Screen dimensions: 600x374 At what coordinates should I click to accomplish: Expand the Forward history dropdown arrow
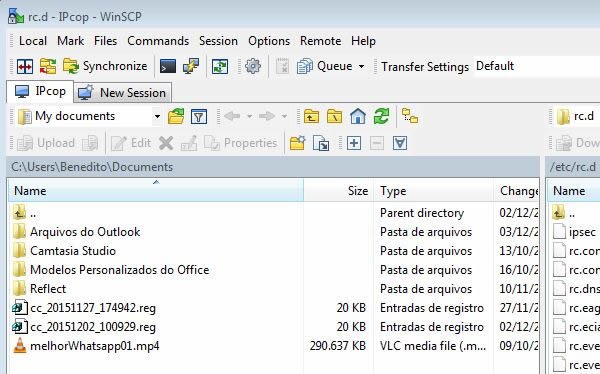pos(284,116)
